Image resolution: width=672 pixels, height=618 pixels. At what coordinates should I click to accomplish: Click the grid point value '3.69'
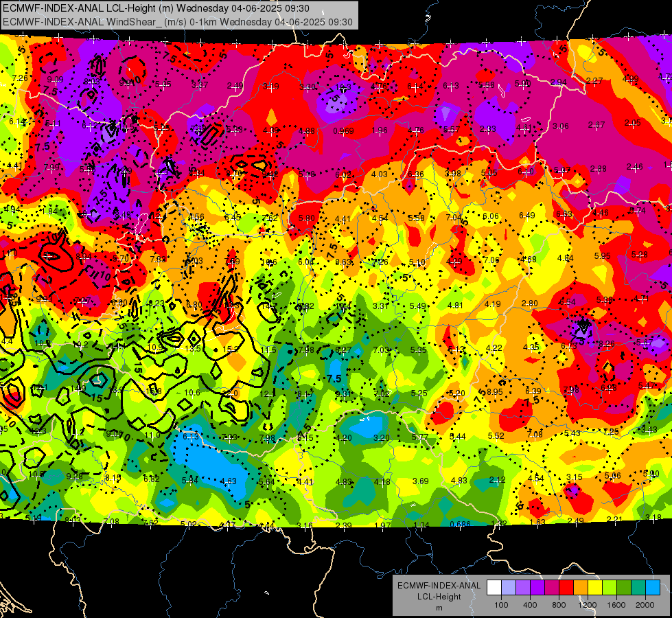tap(420, 481)
